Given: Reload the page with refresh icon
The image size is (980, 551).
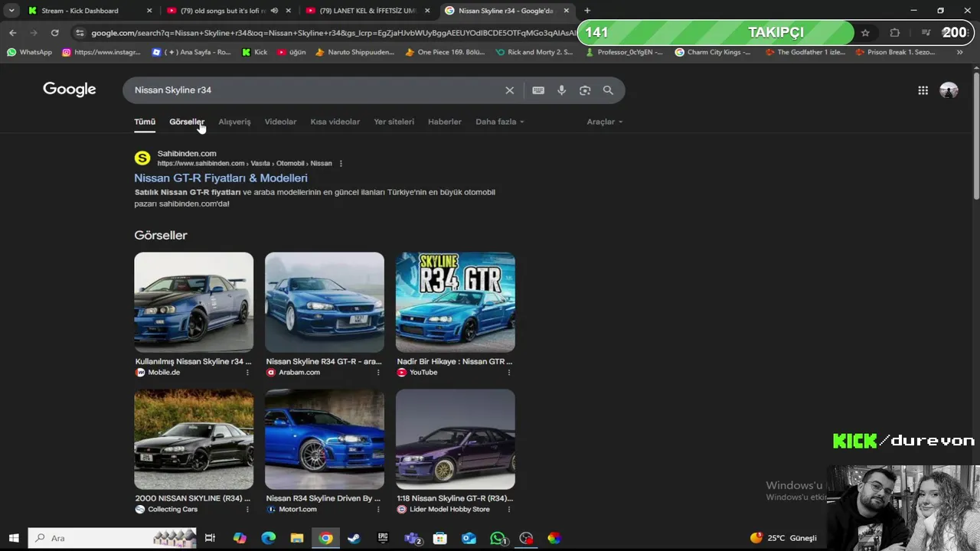Looking at the screenshot, I should point(54,33).
